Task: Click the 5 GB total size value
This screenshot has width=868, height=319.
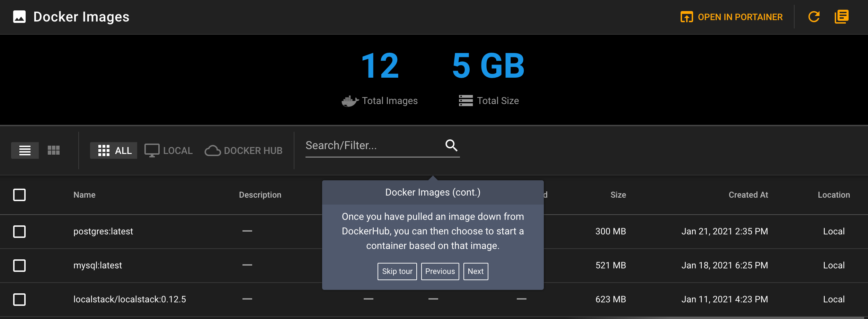Action: pos(488,66)
